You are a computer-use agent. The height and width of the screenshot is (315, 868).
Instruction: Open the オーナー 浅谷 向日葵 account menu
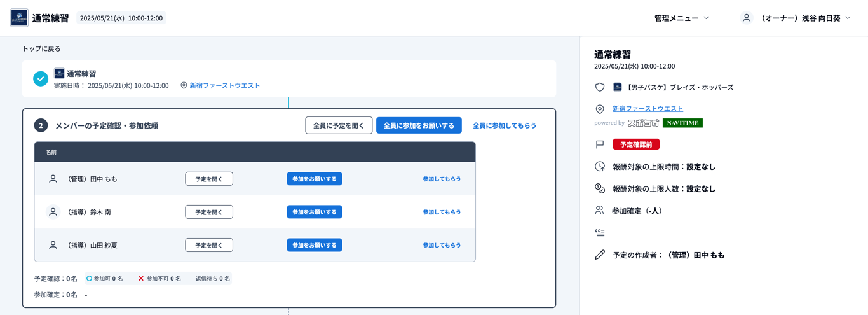point(796,18)
